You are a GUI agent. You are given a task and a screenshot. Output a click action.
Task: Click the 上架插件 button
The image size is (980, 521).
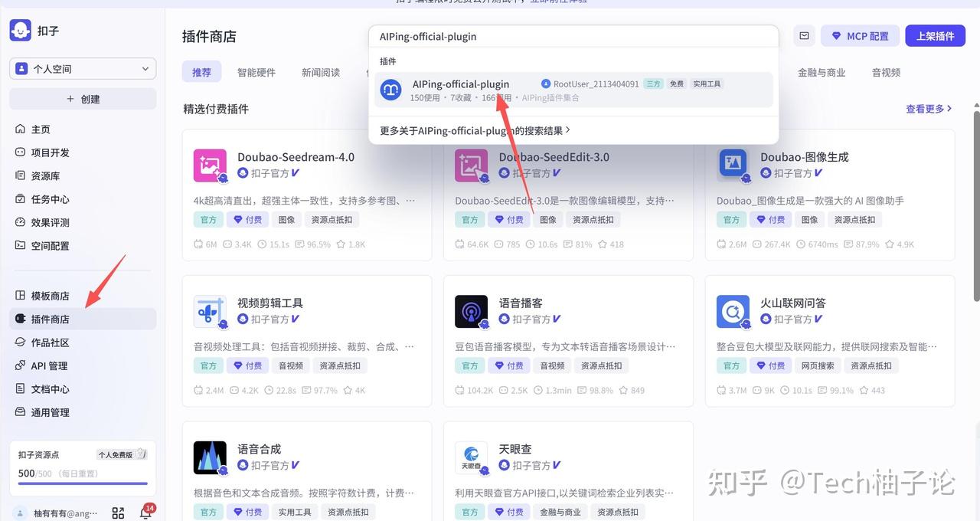pos(934,36)
